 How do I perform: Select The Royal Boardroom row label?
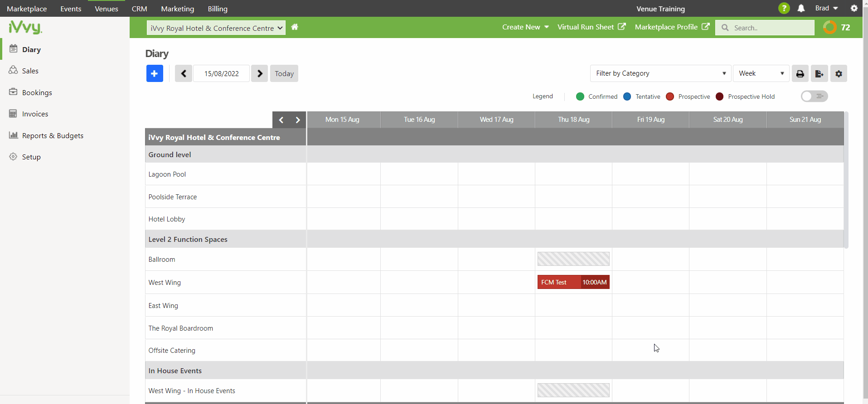coord(181,328)
